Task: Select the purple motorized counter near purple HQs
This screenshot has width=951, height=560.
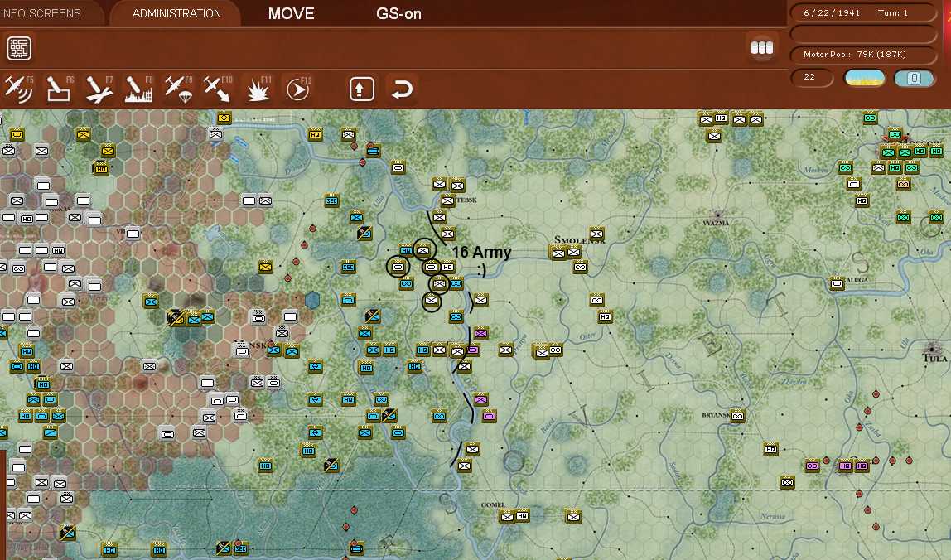Action: pyautogui.click(x=812, y=466)
